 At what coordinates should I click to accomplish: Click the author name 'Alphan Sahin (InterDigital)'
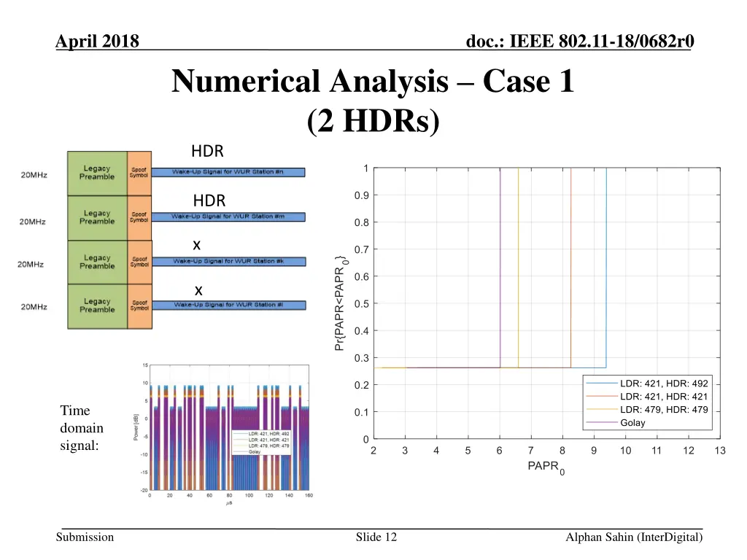coord(634,537)
